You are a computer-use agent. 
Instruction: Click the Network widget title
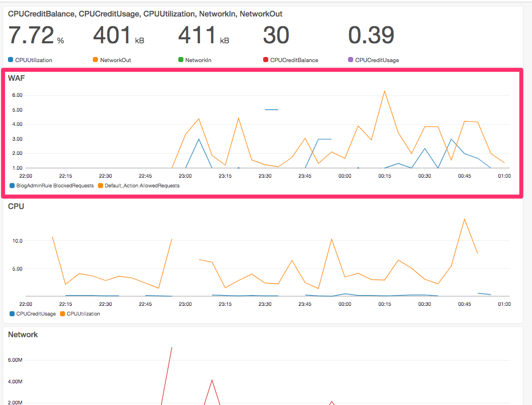coord(23,335)
